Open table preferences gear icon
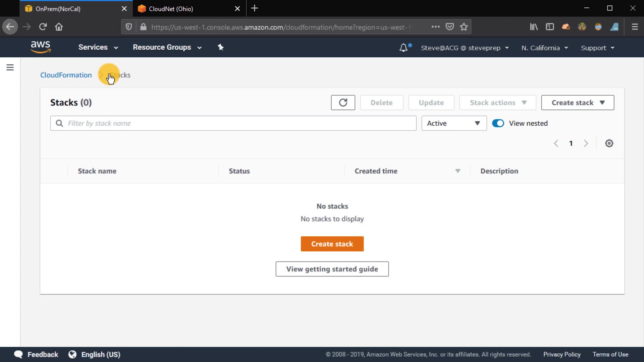 (x=609, y=143)
